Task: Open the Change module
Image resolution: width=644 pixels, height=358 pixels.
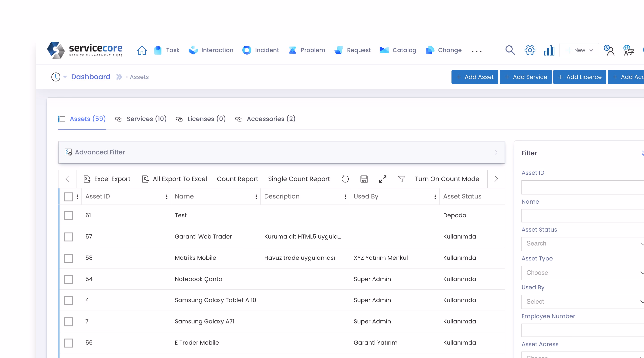Action: (444, 50)
